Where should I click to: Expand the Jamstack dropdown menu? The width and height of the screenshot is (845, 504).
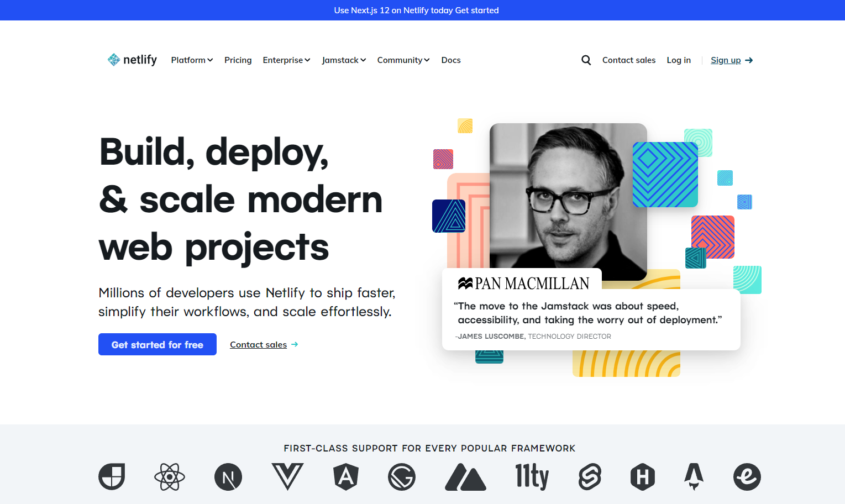click(344, 60)
